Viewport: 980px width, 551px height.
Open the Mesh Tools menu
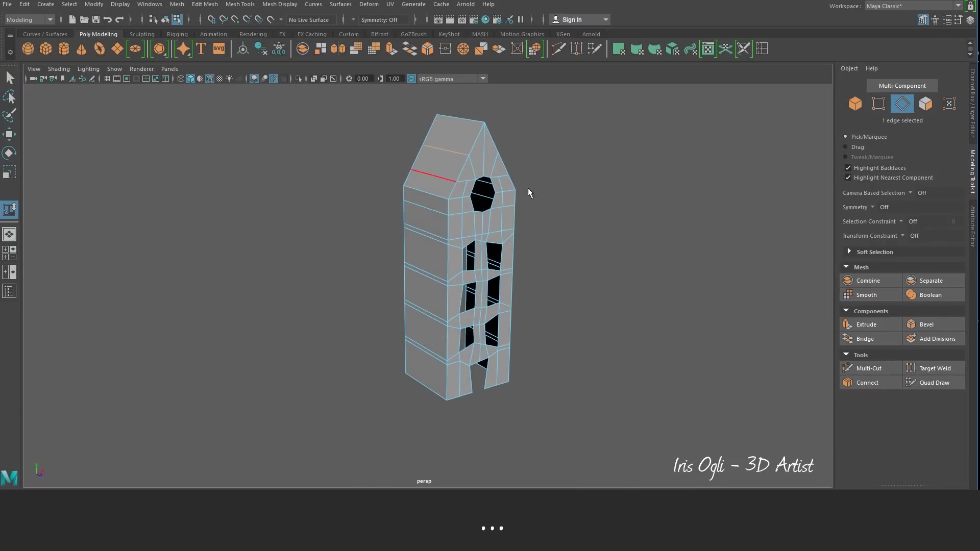[x=239, y=4]
